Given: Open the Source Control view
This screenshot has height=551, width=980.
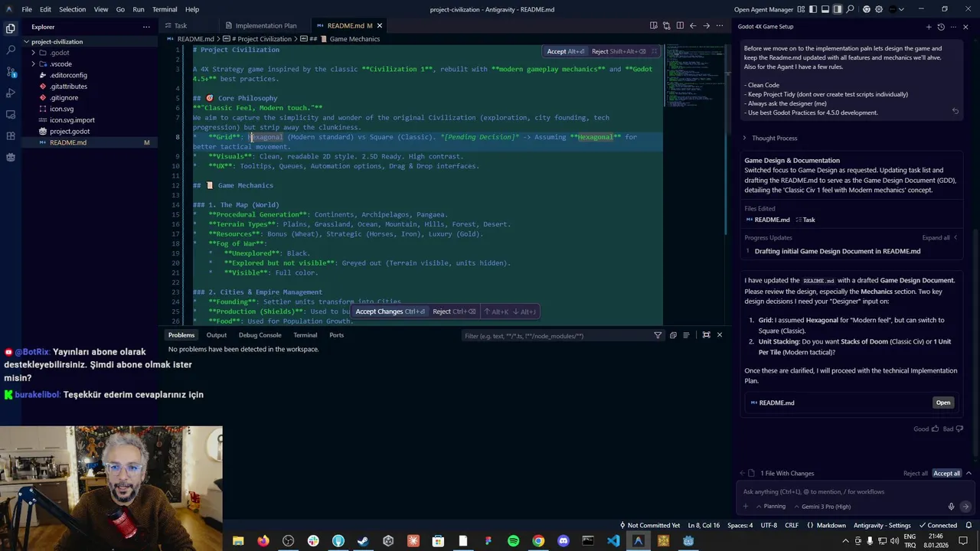Looking at the screenshot, I should pyautogui.click(x=11, y=71).
